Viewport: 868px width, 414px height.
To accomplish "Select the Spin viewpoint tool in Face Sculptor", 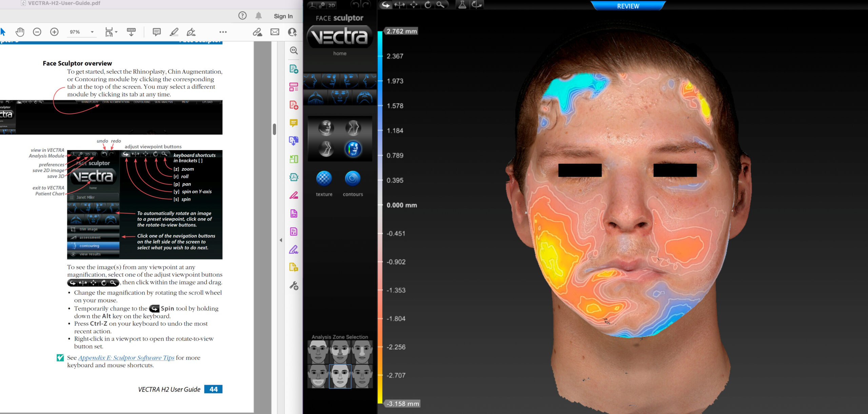I will (386, 5).
